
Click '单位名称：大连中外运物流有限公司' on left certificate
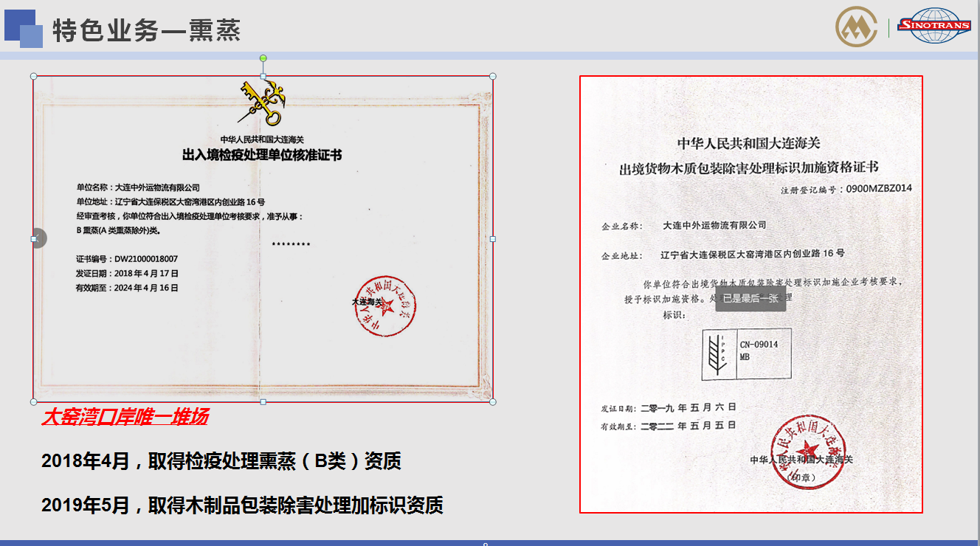[138, 187]
